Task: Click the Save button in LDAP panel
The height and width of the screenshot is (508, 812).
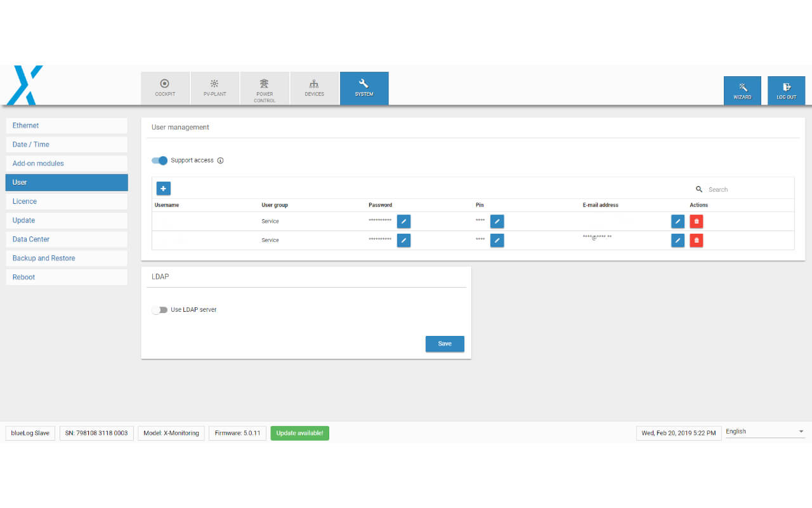Action: coord(445,344)
